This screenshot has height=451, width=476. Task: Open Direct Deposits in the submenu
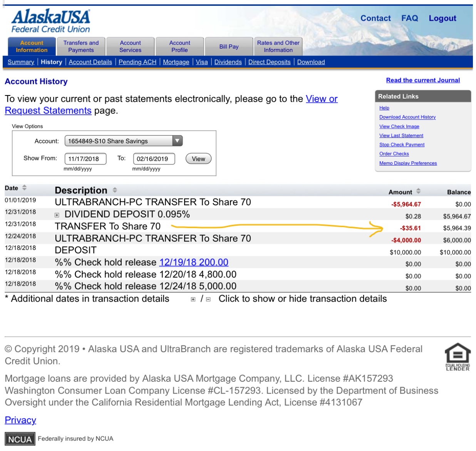(270, 62)
